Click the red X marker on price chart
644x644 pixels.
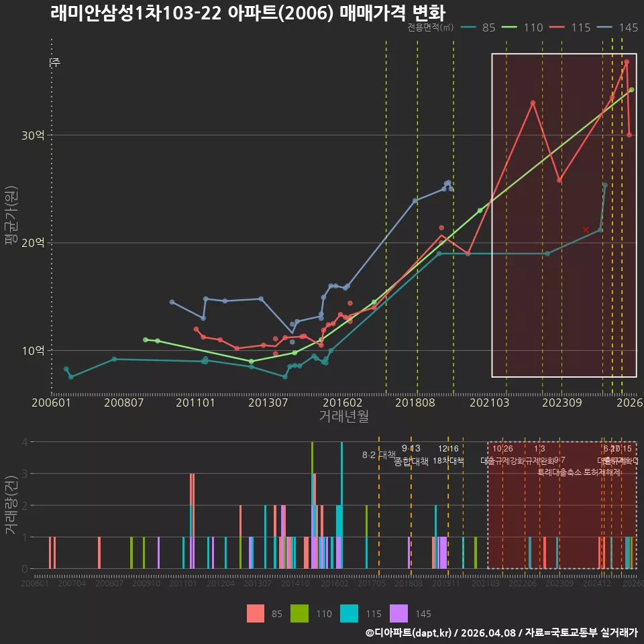(586, 230)
